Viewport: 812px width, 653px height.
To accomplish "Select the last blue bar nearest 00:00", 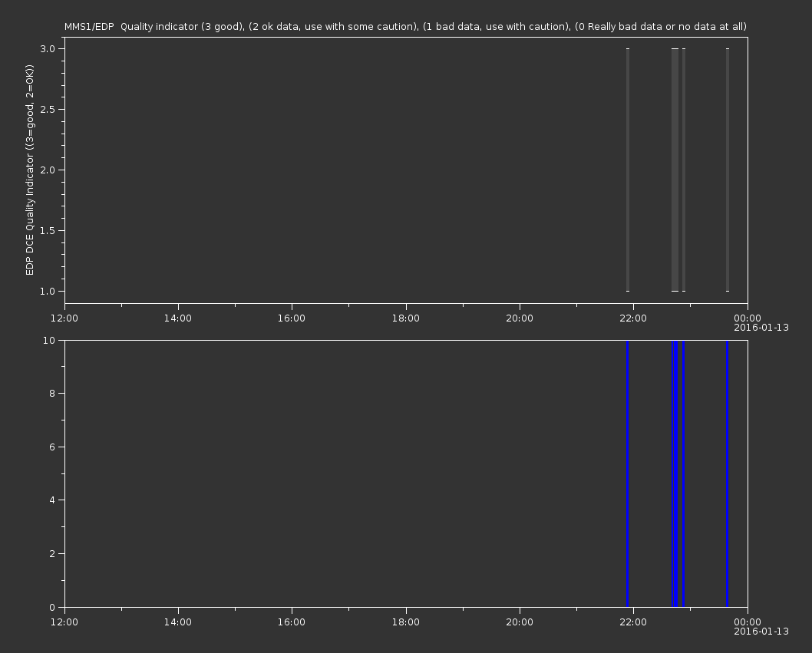I will coord(727,473).
